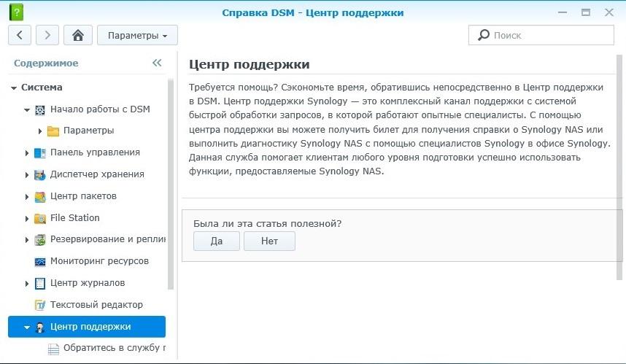Open the Параметры dropdown menu

tap(137, 35)
